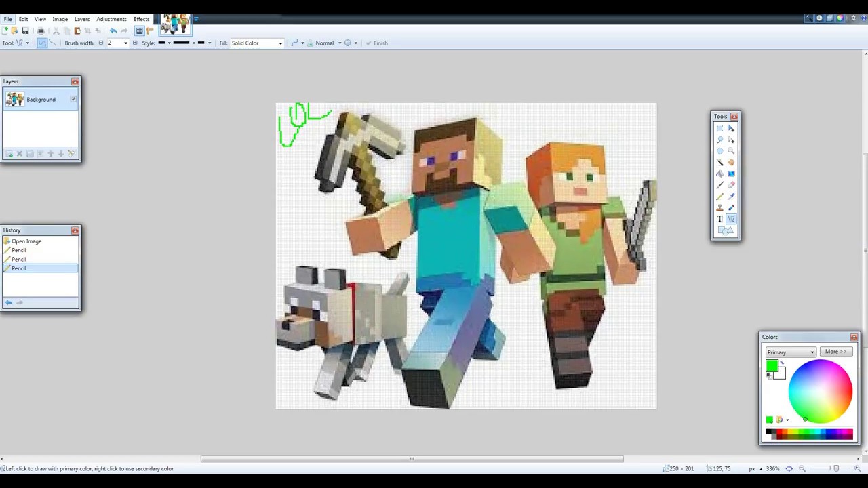Select the Line/Curve tool
Image resolution: width=868 pixels, height=488 pixels.
pyautogui.click(x=731, y=218)
